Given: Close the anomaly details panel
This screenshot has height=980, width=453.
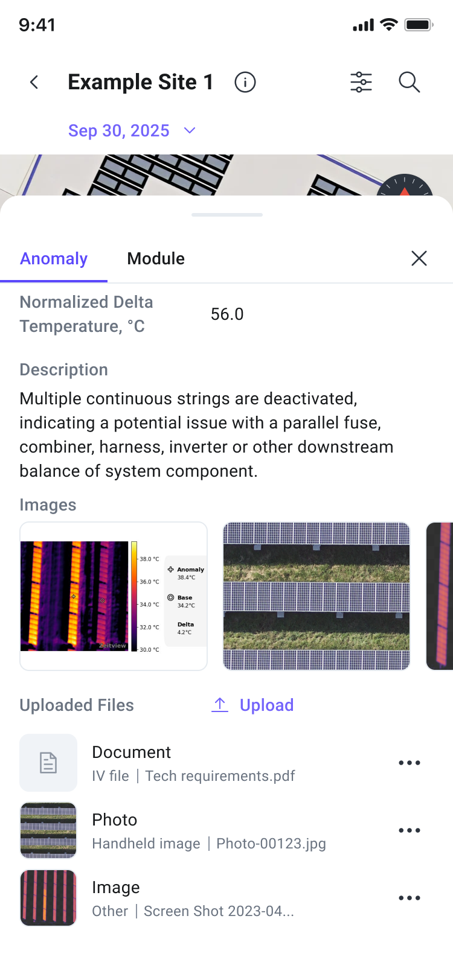Looking at the screenshot, I should [419, 258].
